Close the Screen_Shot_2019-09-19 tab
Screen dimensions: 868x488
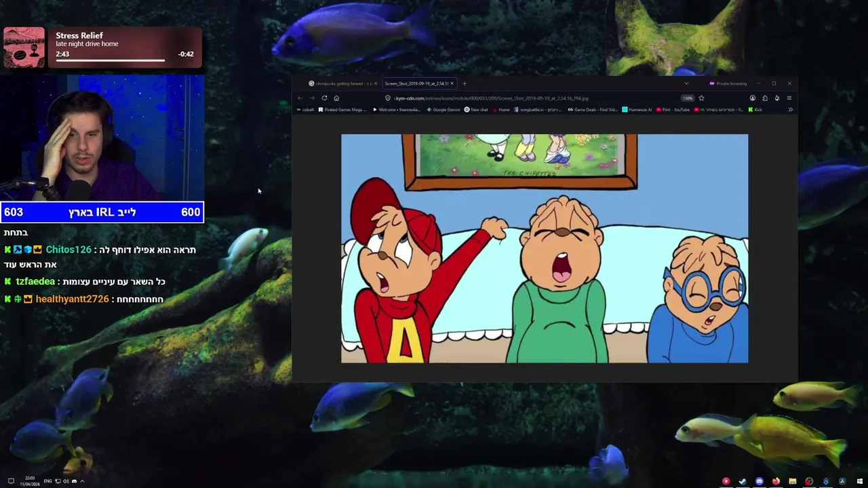452,83
